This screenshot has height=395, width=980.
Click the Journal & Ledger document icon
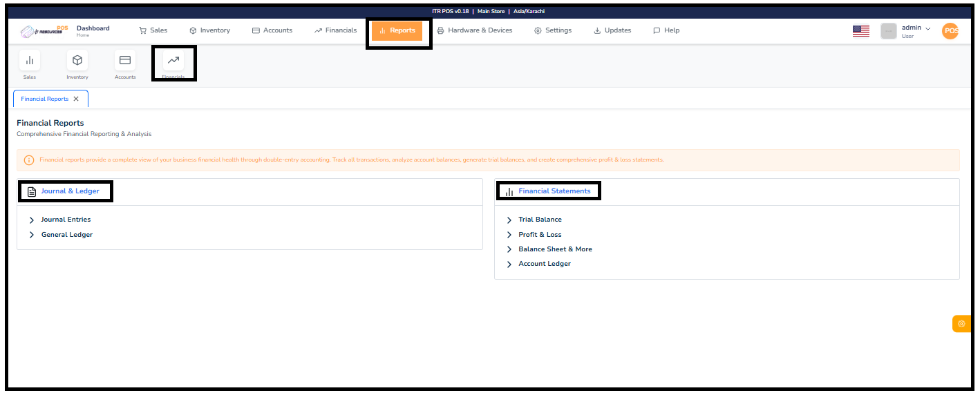click(x=32, y=191)
